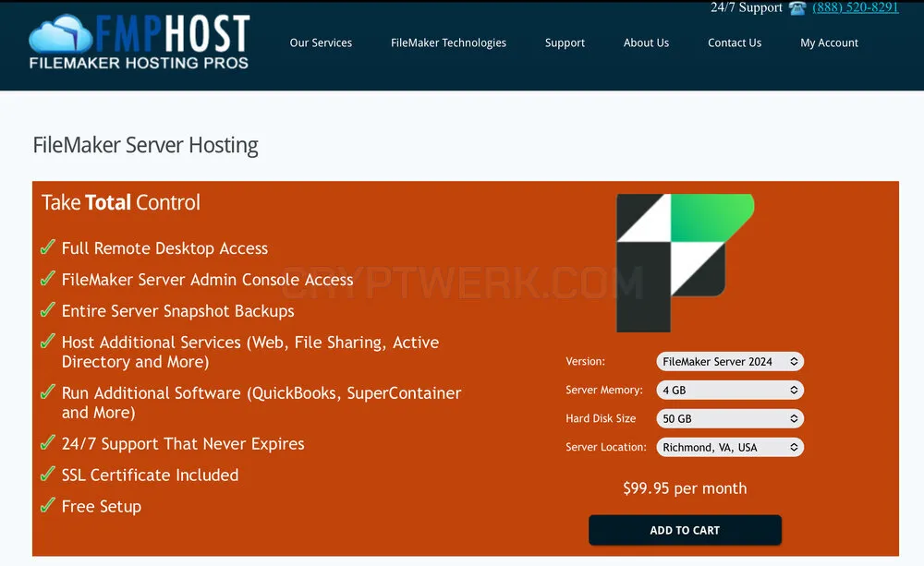The image size is (924, 566).
Task: Click the checkmark beside Free Setup
Action: click(48, 504)
